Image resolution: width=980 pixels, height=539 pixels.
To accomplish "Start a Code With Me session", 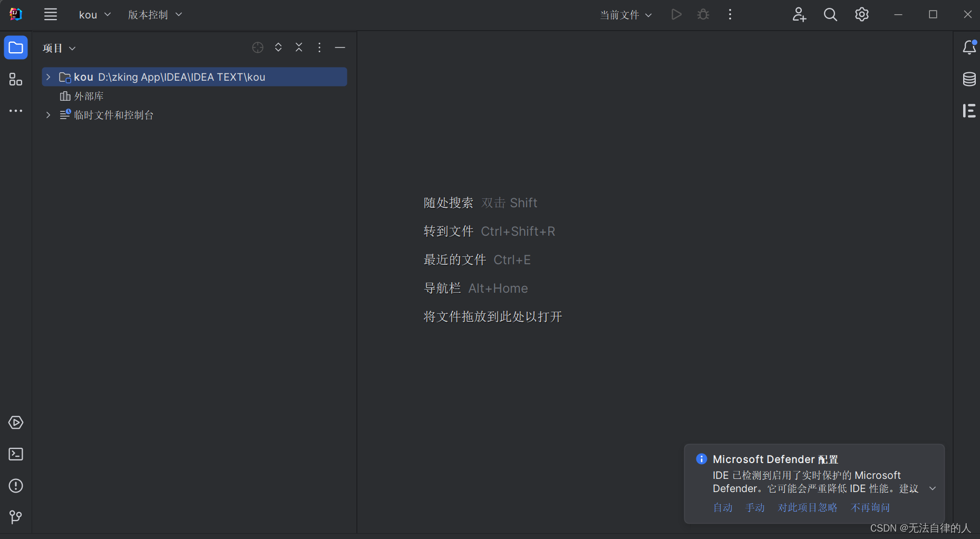I will (x=799, y=14).
